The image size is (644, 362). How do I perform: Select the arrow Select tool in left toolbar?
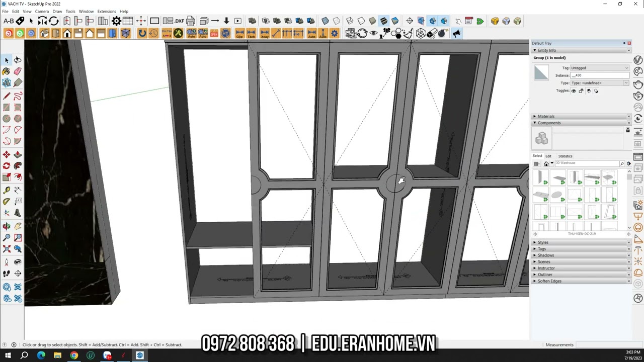pos(7,60)
